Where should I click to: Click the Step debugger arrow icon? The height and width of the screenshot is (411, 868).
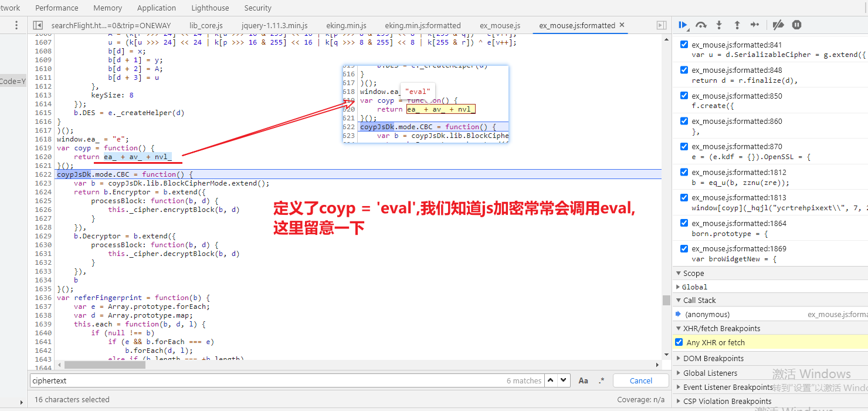[x=755, y=25]
